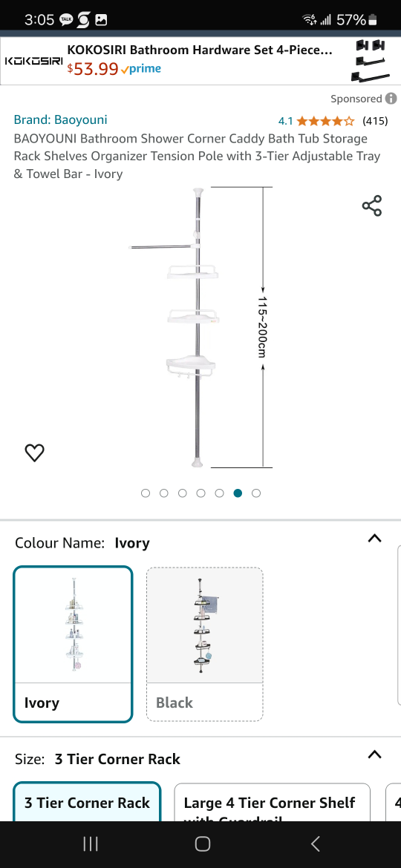Open the Brand: Baoyouni link

tap(60, 119)
